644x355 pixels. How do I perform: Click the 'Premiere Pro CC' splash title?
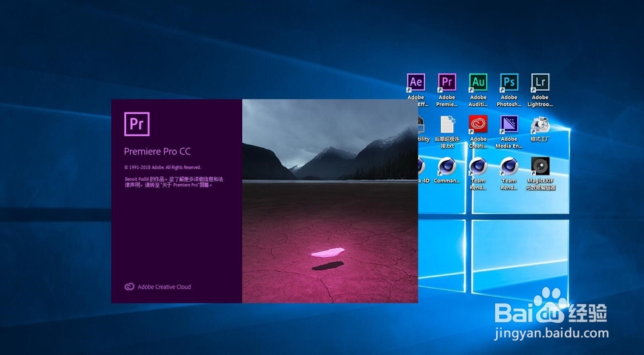157,151
